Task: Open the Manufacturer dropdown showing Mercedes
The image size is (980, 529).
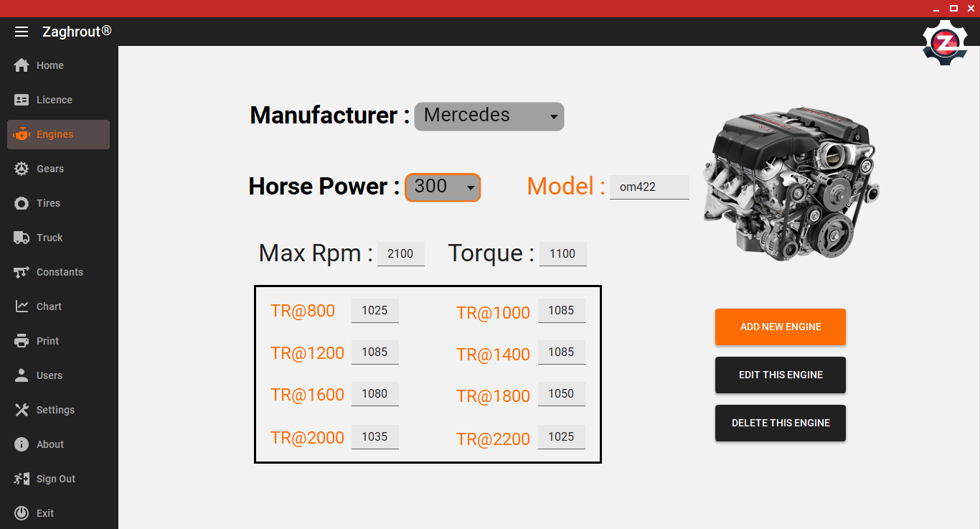Action: 489,116
